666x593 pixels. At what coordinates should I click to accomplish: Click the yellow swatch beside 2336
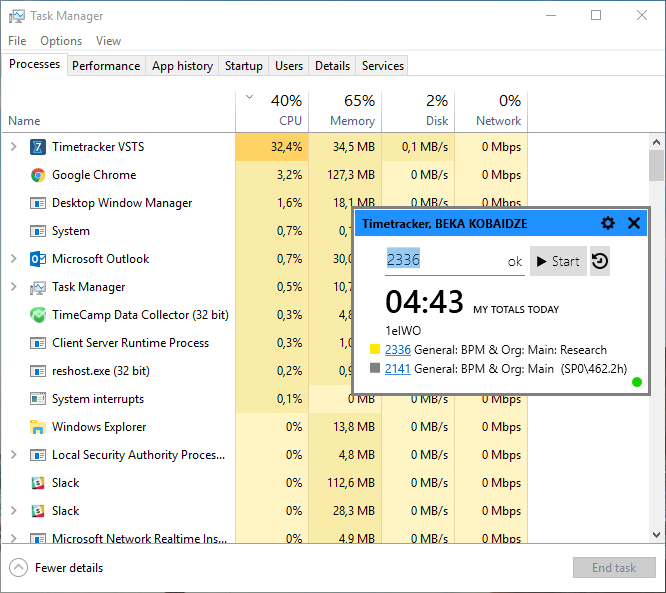coord(375,349)
